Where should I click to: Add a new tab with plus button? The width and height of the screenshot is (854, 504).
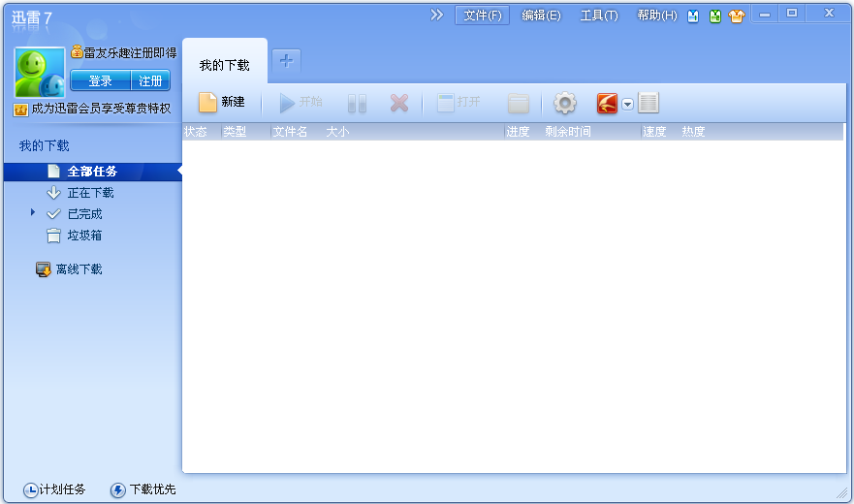(286, 60)
